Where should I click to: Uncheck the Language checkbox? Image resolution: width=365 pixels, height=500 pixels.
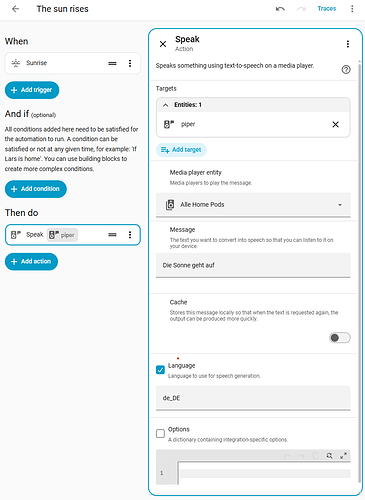click(160, 370)
